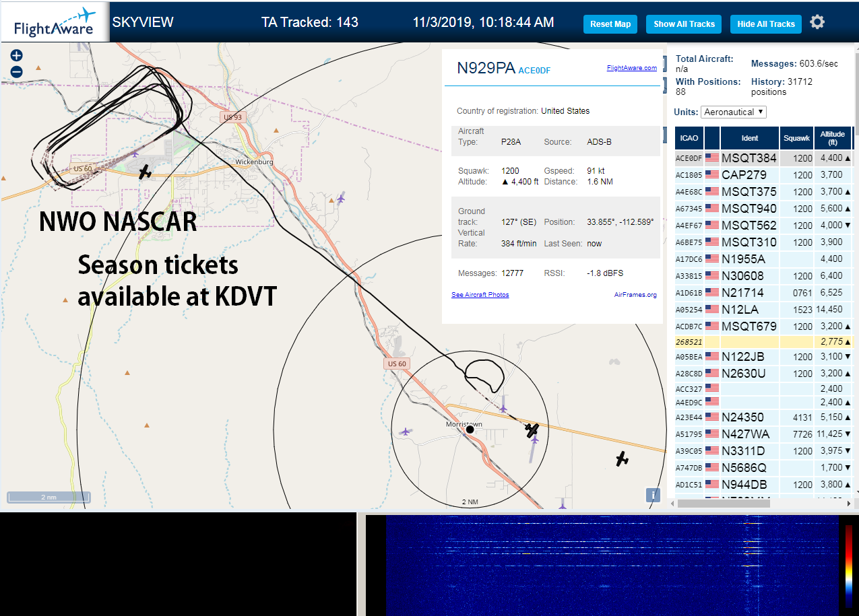Viewport: 859px width, 616px height.
Task: Click the receiver location black dot at Morristown
Action: tap(470, 430)
